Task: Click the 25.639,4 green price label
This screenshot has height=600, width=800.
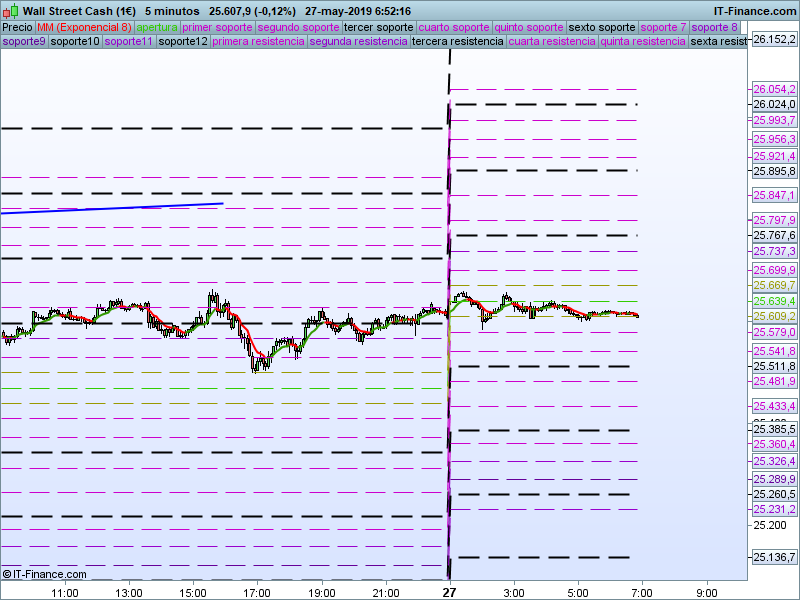Action: [774, 301]
